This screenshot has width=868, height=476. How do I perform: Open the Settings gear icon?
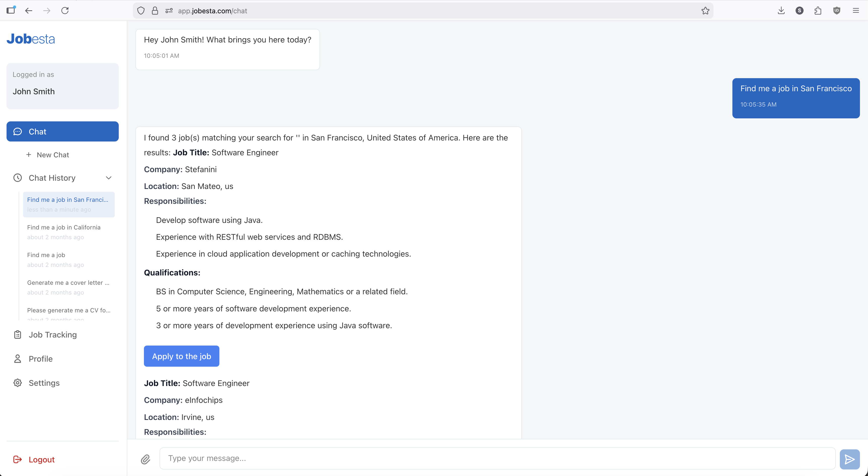[x=18, y=383]
